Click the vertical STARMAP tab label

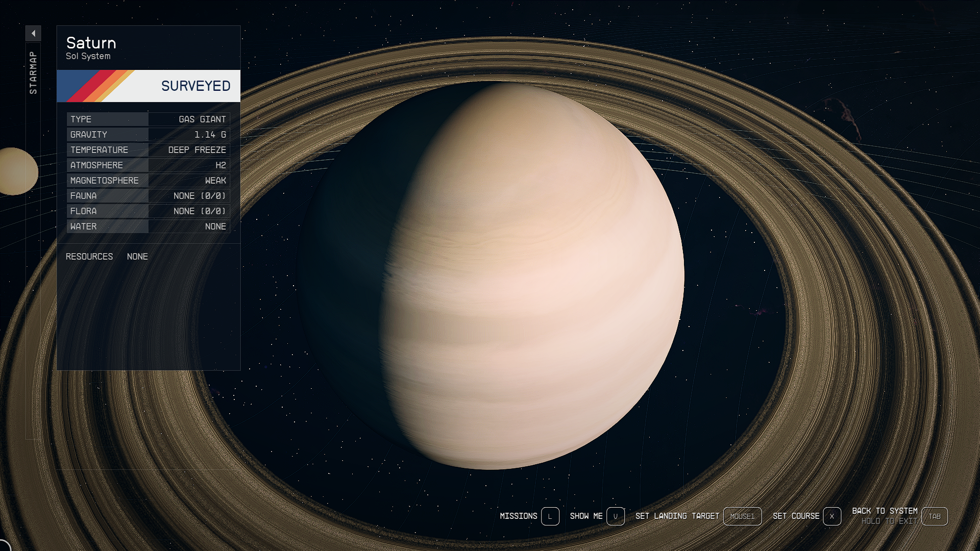point(33,72)
